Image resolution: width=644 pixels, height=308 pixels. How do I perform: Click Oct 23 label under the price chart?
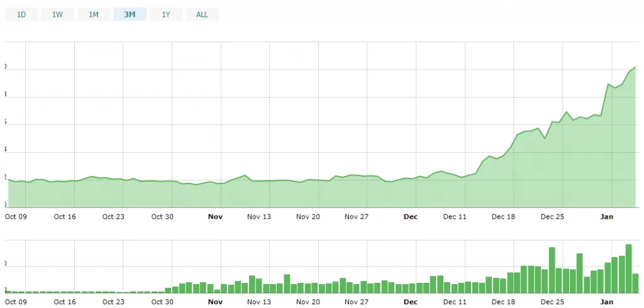[113, 217]
